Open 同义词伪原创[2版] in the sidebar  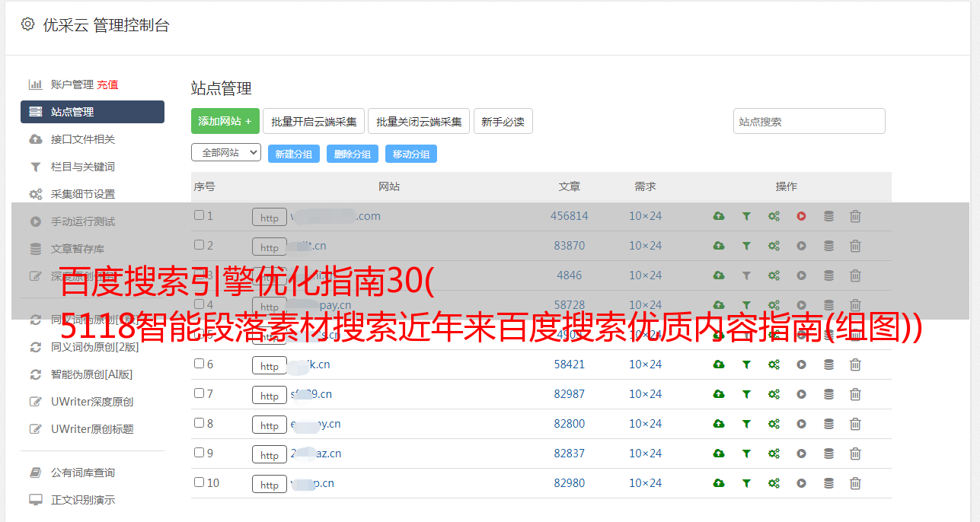coord(95,347)
